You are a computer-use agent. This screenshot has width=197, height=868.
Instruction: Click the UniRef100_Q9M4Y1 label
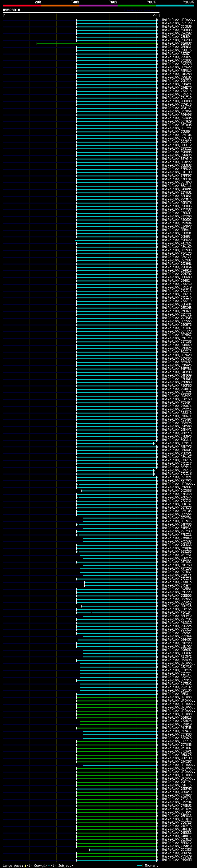177,84
